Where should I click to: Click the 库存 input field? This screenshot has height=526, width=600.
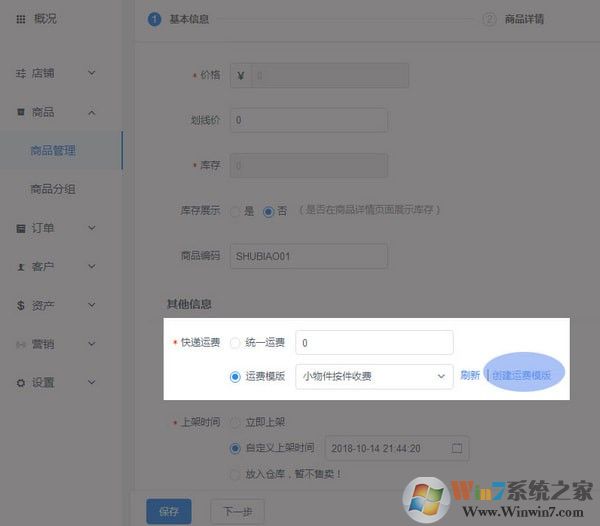pos(308,165)
